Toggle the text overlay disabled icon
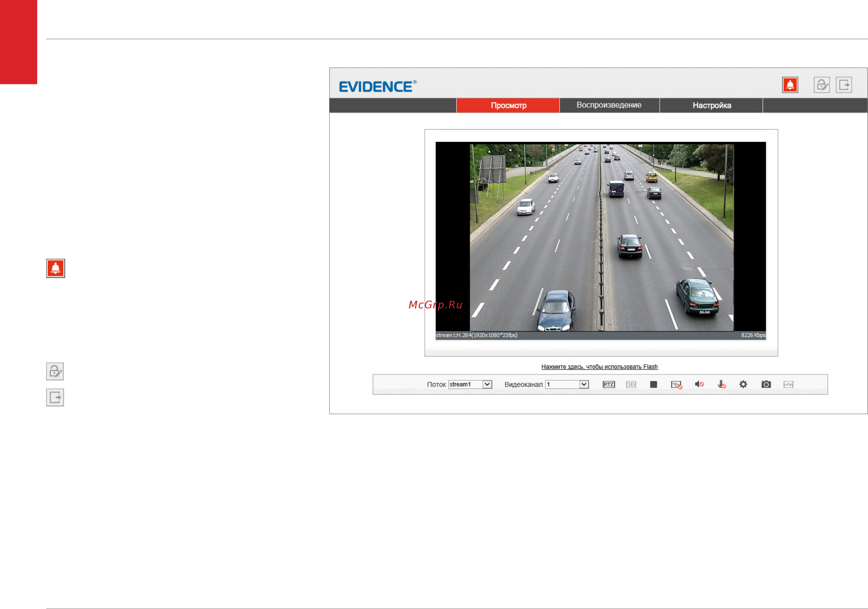868x609 pixels. pos(676,385)
